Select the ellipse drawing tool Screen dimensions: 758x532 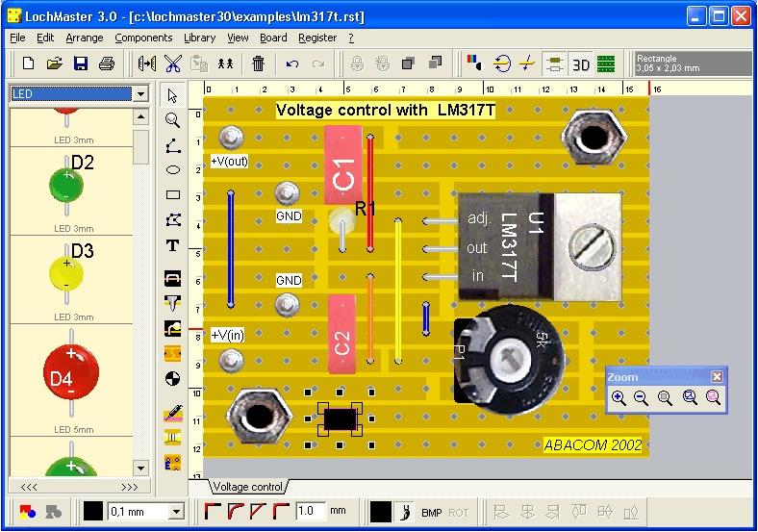[x=173, y=169]
